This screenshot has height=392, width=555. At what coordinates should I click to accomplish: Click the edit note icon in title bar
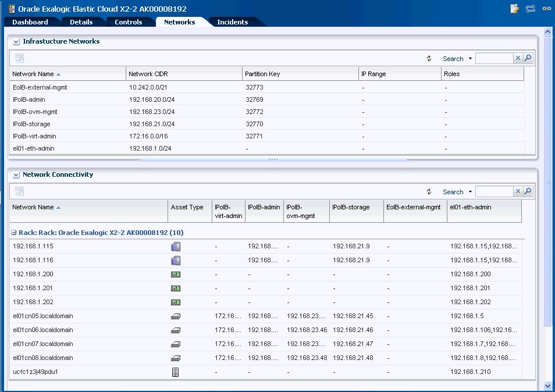pos(514,8)
